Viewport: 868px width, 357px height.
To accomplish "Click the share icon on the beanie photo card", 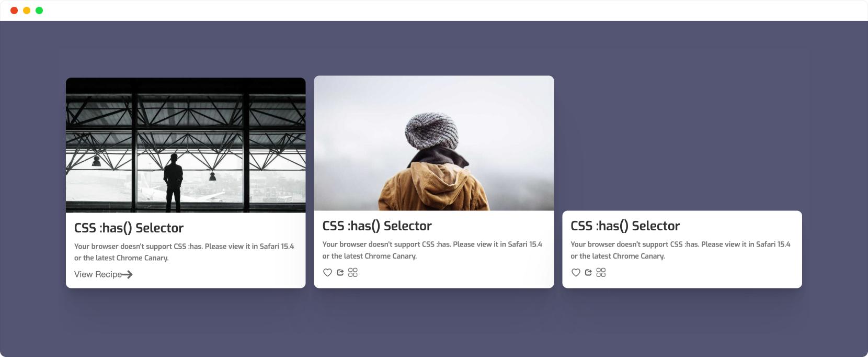I will tap(340, 272).
